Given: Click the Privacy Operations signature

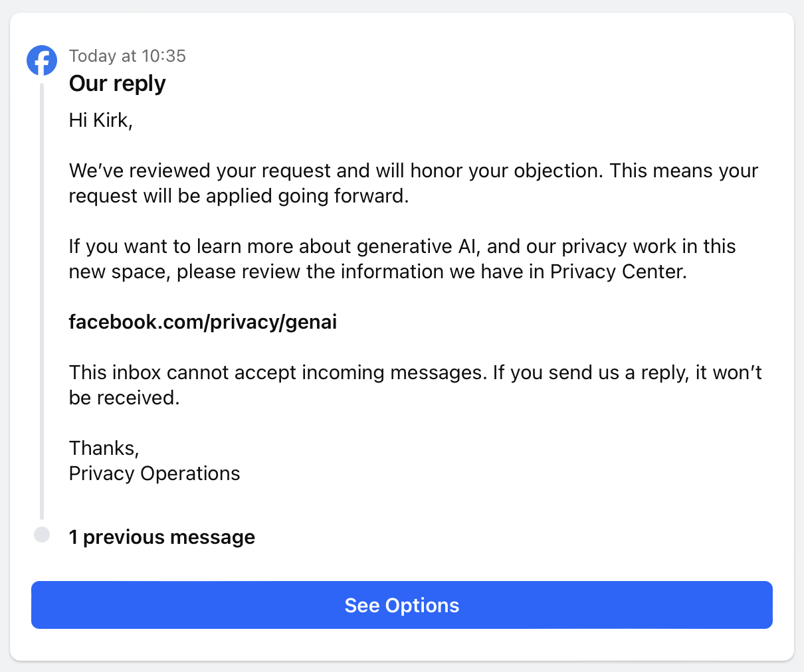Looking at the screenshot, I should [x=155, y=473].
